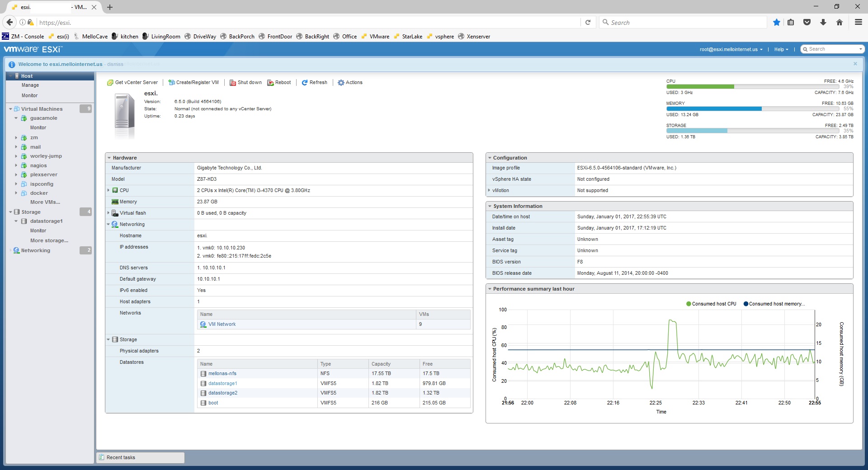This screenshot has width=868, height=470.
Task: Click the guacamole VM icon
Action: 24,118
